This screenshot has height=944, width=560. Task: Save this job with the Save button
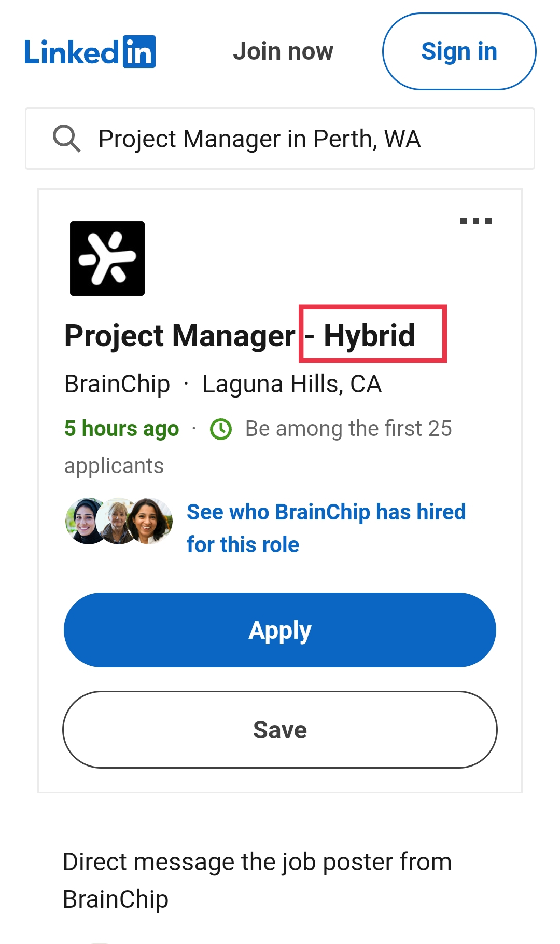click(280, 729)
